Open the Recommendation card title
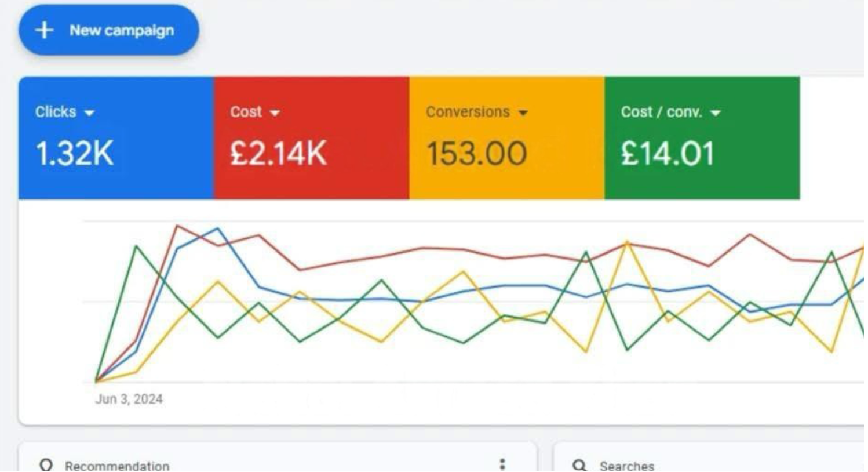 (x=117, y=466)
